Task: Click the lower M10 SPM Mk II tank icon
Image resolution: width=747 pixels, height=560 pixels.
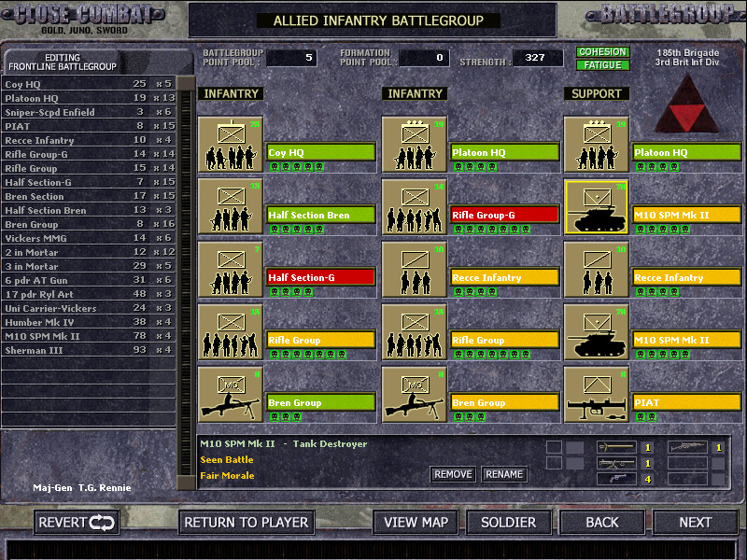Action: 597,332
